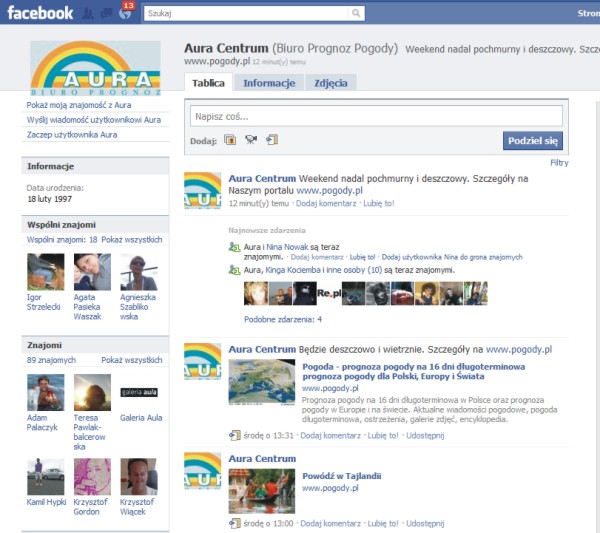
Task: Open the Powódź w Tajlandii link
Action: 342,476
